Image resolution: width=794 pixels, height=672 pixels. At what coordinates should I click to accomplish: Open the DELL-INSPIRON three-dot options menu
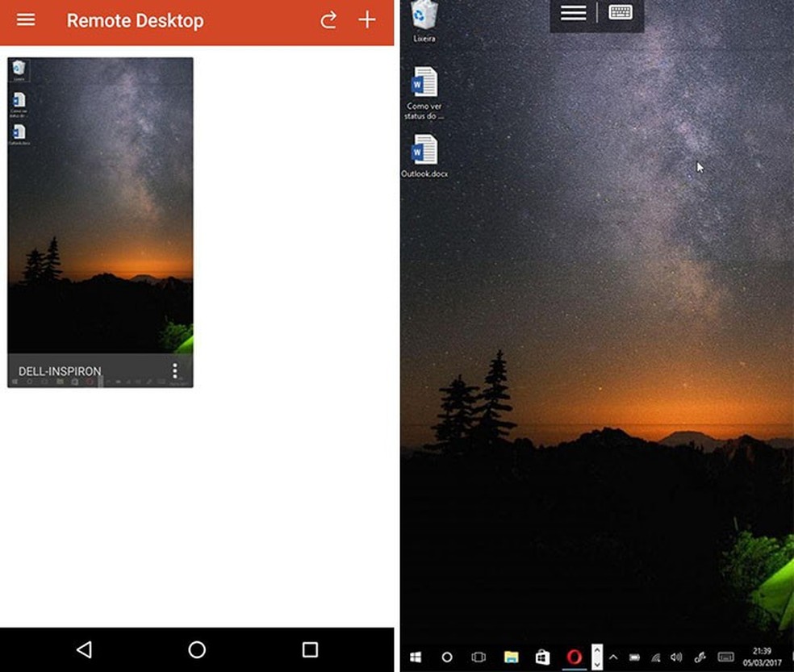(175, 370)
